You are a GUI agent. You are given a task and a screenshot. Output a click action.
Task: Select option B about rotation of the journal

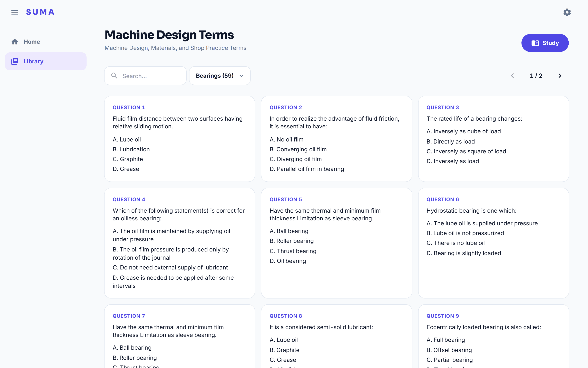(170, 254)
